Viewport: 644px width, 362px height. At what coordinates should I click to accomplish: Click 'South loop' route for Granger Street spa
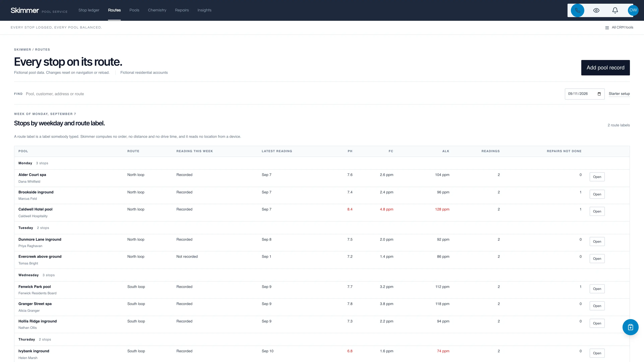(136, 304)
